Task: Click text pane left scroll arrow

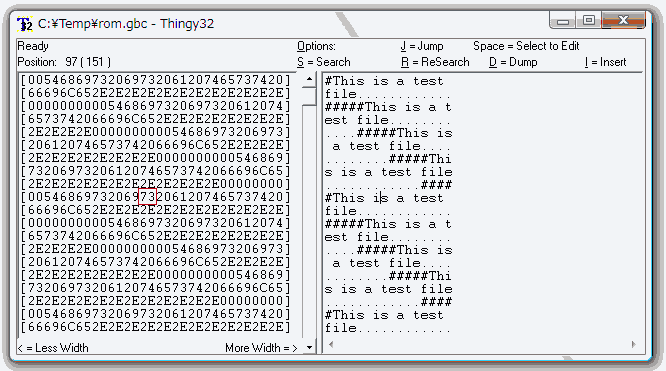Action: pos(331,345)
